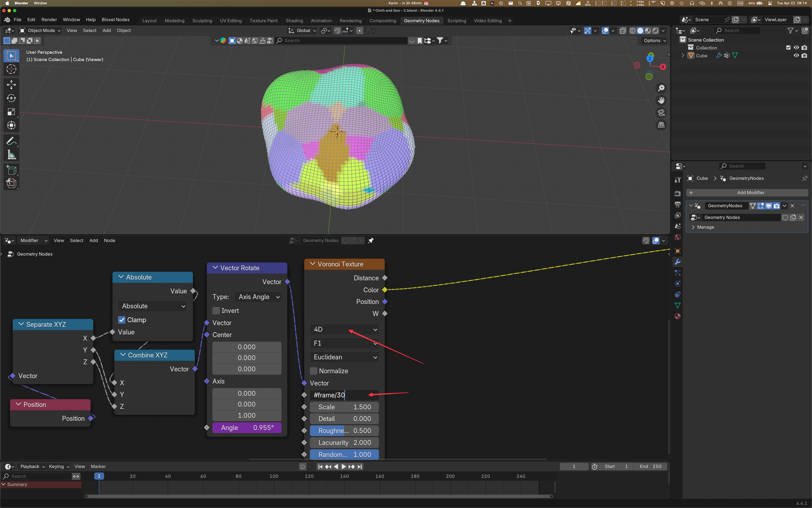
Task: Activate the Scale tool
Action: [11, 112]
